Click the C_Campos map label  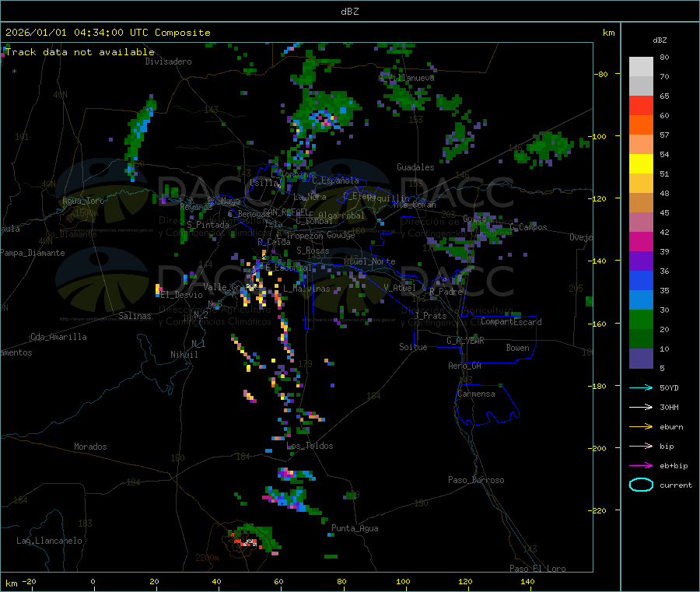(528, 227)
